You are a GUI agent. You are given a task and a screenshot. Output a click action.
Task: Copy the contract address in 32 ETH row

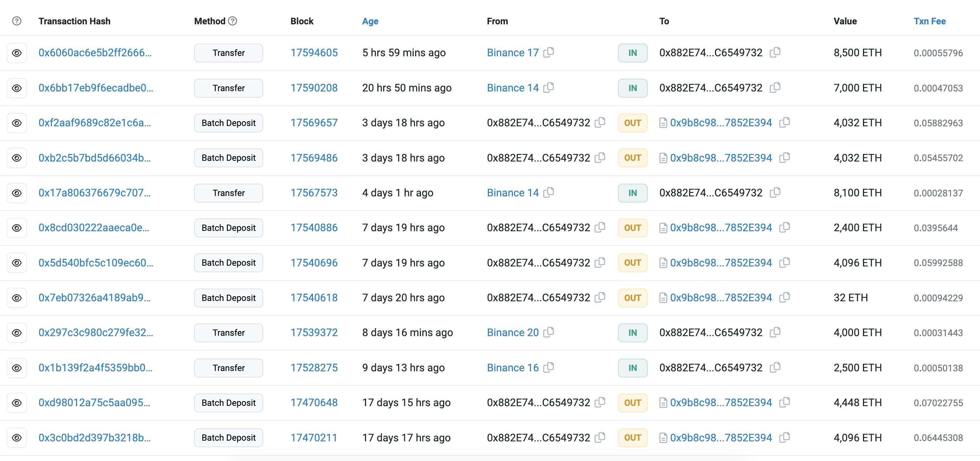[x=784, y=297]
